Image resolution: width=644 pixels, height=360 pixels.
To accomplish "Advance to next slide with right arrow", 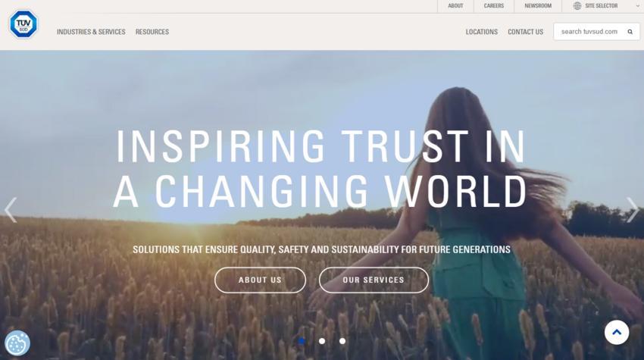I will 633,210.
